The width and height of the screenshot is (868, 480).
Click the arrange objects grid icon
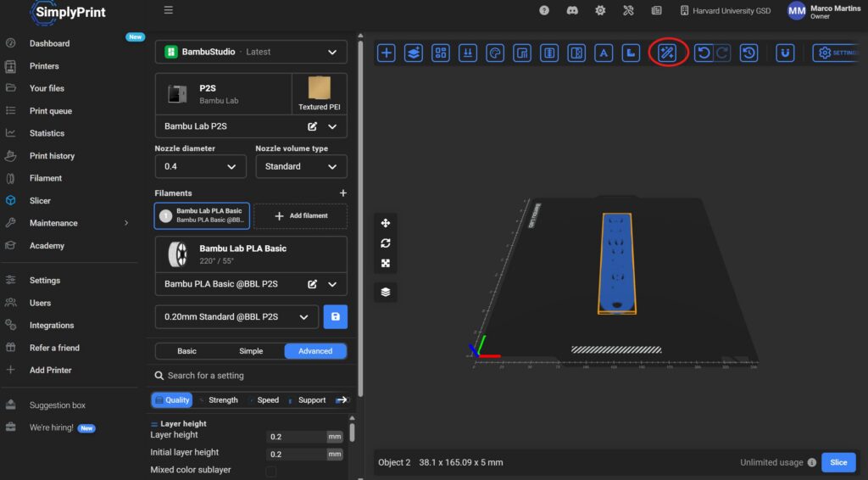[441, 53]
